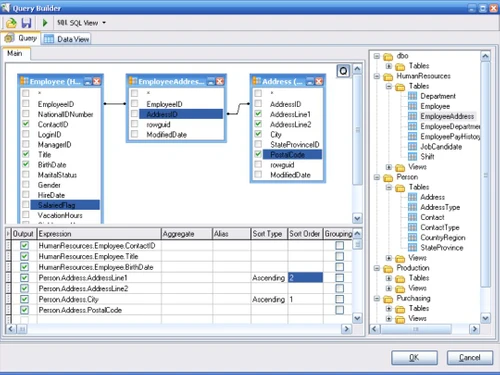The width and height of the screenshot is (500, 375).
Task: Click the diagram pane vertical scrollbar thumb
Action: [x=357, y=129]
